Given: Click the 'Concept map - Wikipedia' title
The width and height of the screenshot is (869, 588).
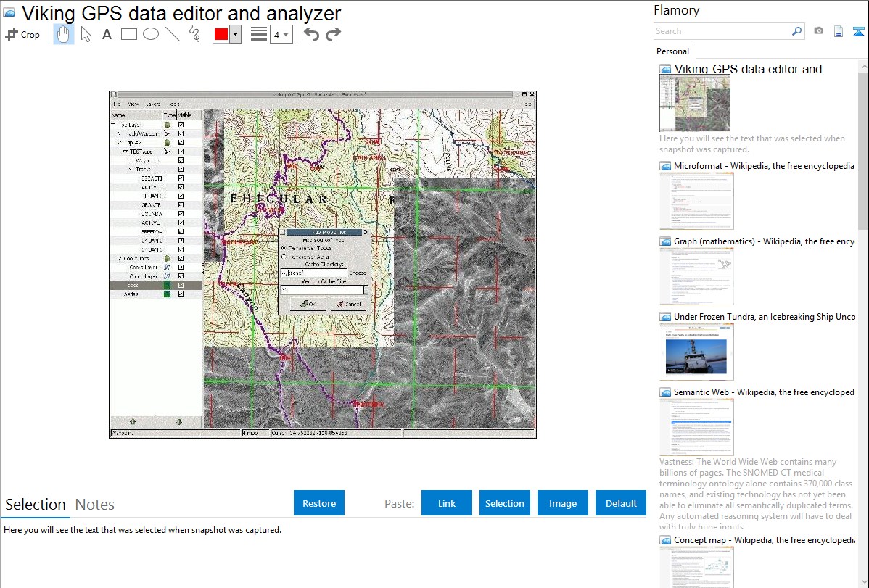Looking at the screenshot, I should tap(764, 539).
